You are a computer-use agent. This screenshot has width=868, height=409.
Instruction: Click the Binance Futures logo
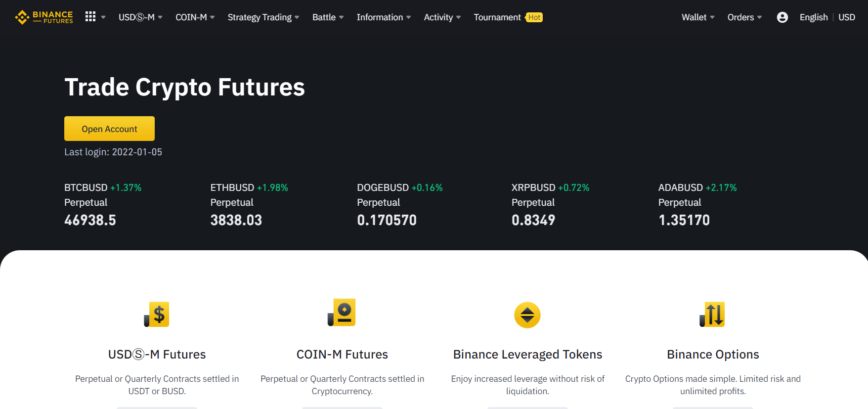44,17
